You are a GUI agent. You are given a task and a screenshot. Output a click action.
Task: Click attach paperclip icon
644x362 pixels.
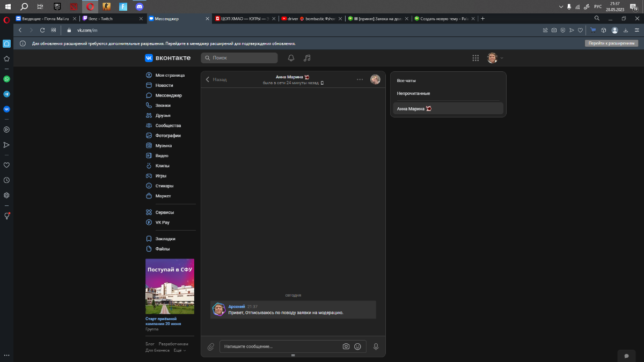pos(211,346)
